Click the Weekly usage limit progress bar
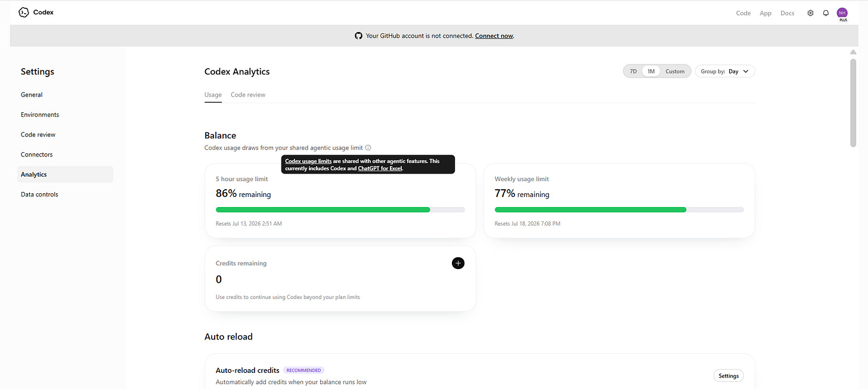Image resolution: width=868 pixels, height=389 pixels. pyautogui.click(x=619, y=210)
